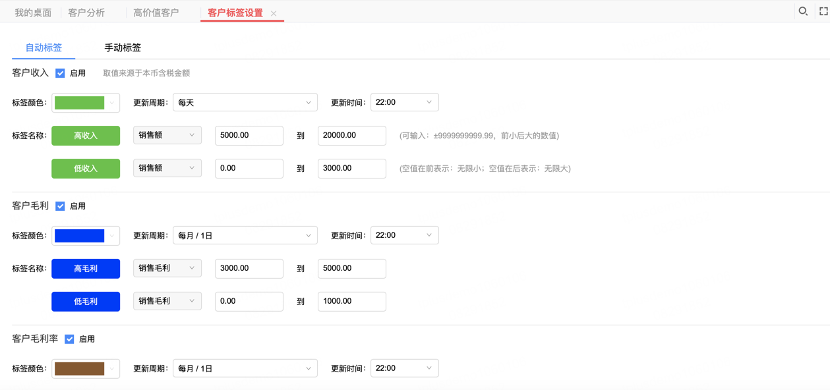
Task: Expand 客户毛利 每月 / 1日 cycle dropdown
Action: [x=245, y=235]
